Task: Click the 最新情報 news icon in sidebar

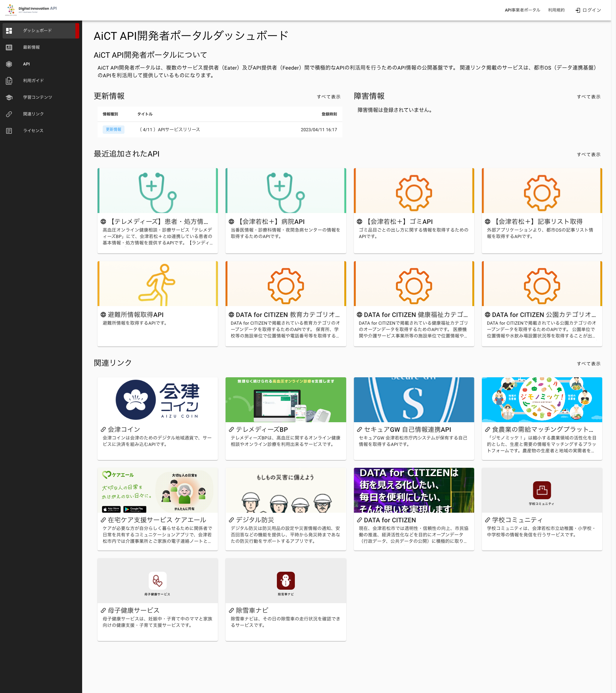Action: pyautogui.click(x=9, y=47)
